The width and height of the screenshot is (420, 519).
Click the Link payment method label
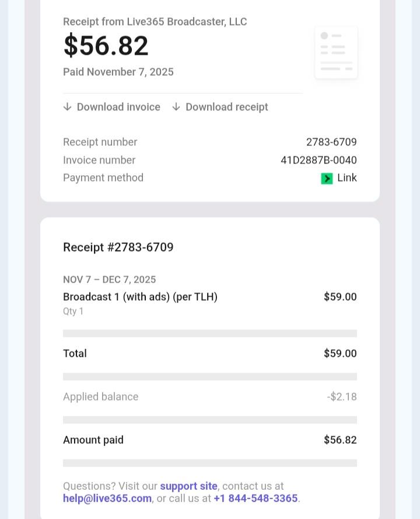[x=347, y=177]
